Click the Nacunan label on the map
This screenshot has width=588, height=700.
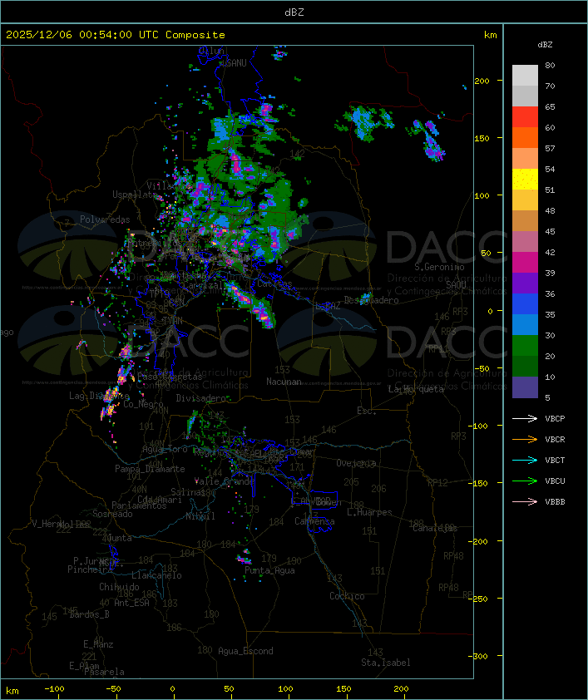(x=284, y=382)
